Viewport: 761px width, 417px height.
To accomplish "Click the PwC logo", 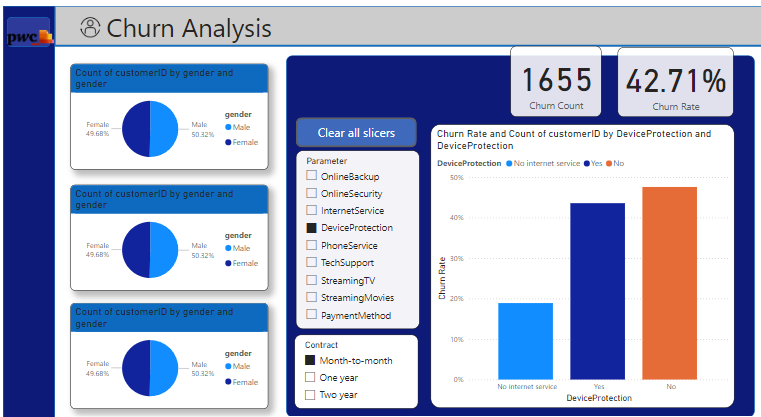I will (28, 37).
